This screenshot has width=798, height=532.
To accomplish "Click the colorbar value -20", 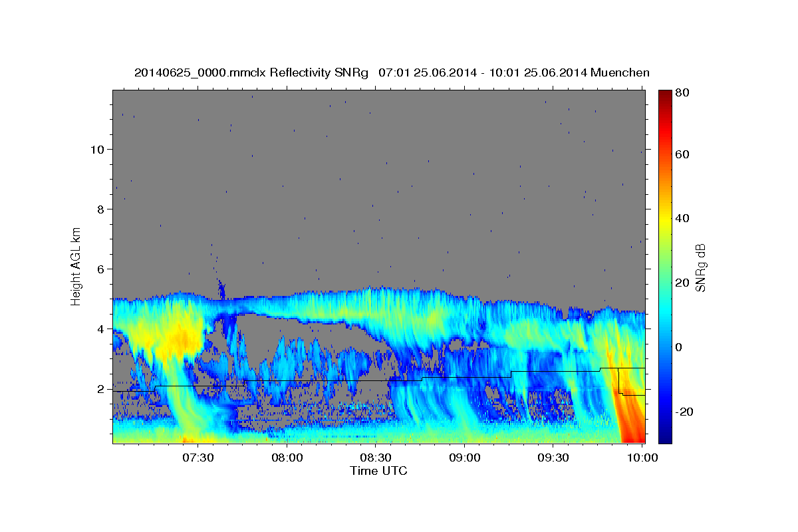I will pos(684,412).
